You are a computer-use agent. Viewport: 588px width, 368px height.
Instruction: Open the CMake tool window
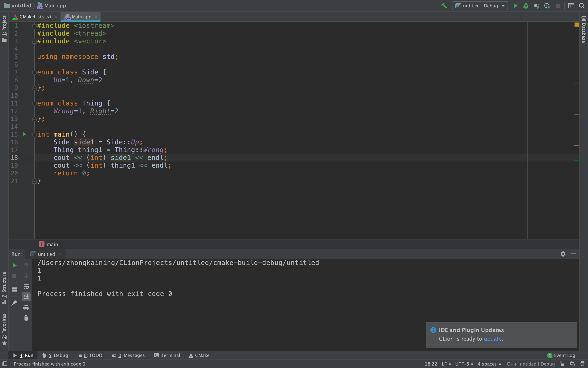(x=199, y=355)
